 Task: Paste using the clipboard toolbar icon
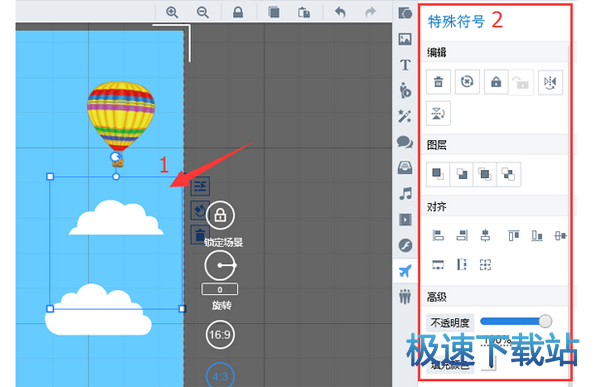(304, 12)
